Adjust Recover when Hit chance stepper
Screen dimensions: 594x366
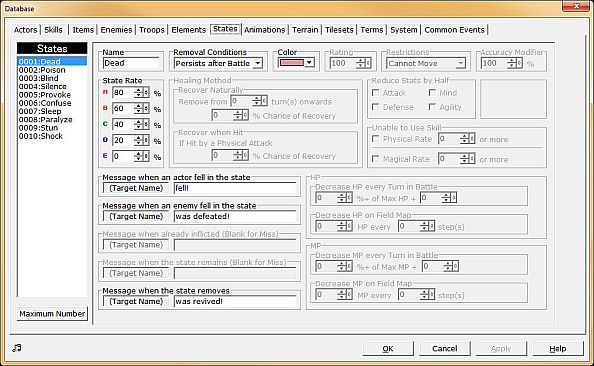pyautogui.click(x=241, y=155)
